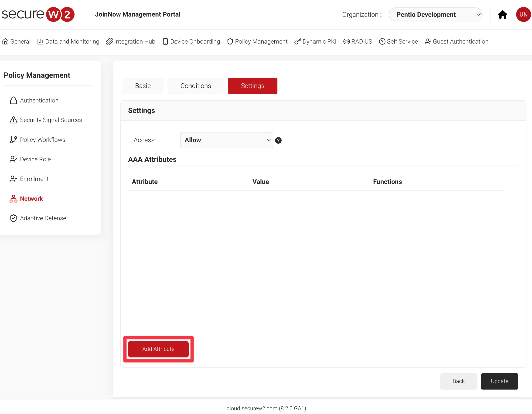Open the Access dropdown showing Allow
Viewport: 532px width, 414px height.
(x=226, y=140)
